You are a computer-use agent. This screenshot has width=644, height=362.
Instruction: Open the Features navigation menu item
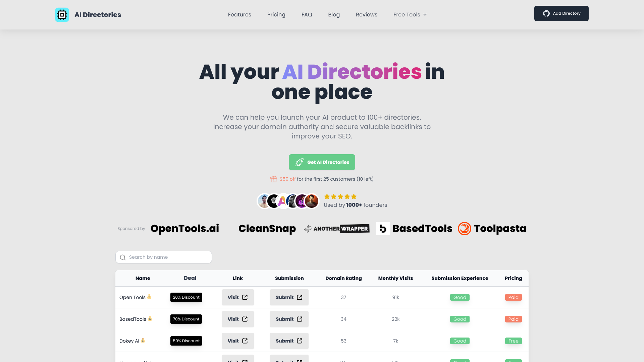[239, 15]
